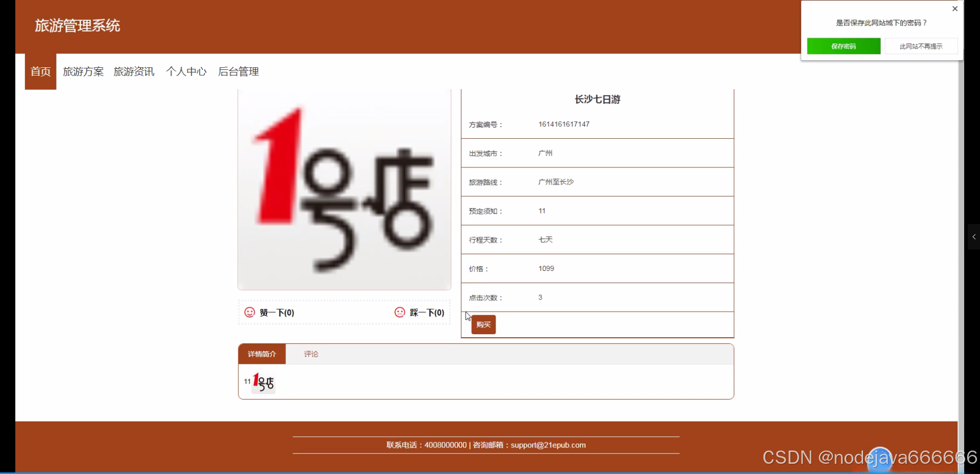980x474 pixels.
Task: Click the 是否保存此网站域下的密码 prompt text
Action: (x=881, y=23)
